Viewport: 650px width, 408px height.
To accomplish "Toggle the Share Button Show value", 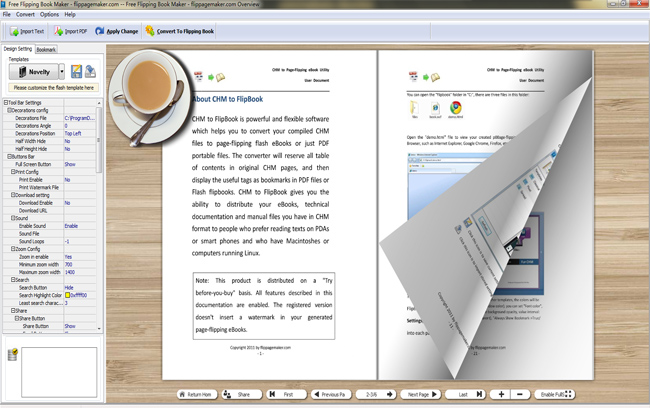I will pyautogui.click(x=80, y=326).
